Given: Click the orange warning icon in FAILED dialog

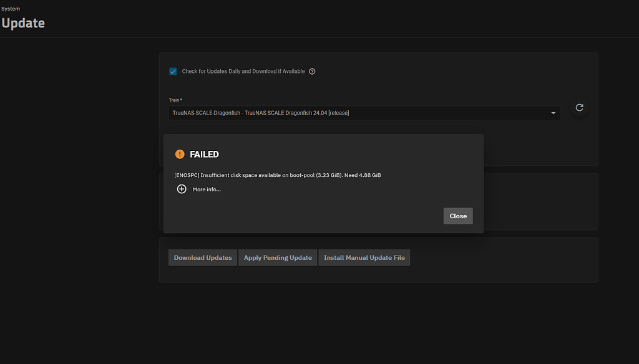Looking at the screenshot, I should coord(180,153).
